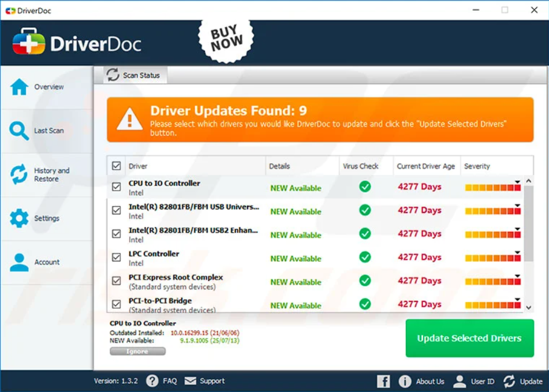The width and height of the screenshot is (549, 392).
Task: Click virus check mark for PCI Express Root Complex
Action: [x=365, y=281]
